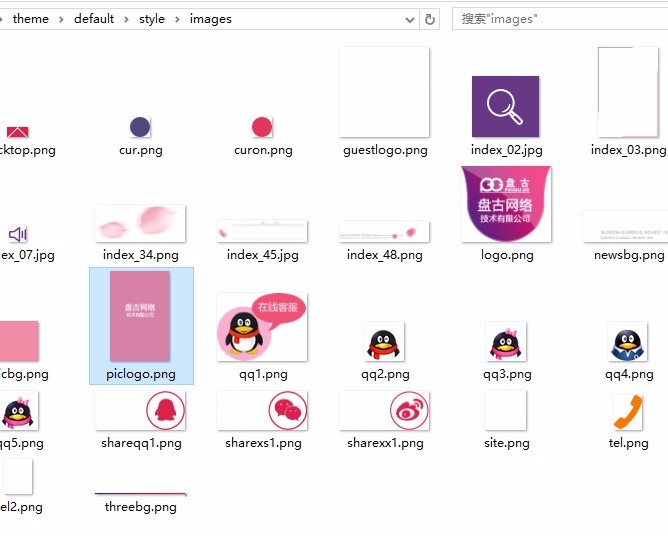The height and width of the screenshot is (536, 668).
Task: Open the address bar history dropdown
Action: coord(410,20)
